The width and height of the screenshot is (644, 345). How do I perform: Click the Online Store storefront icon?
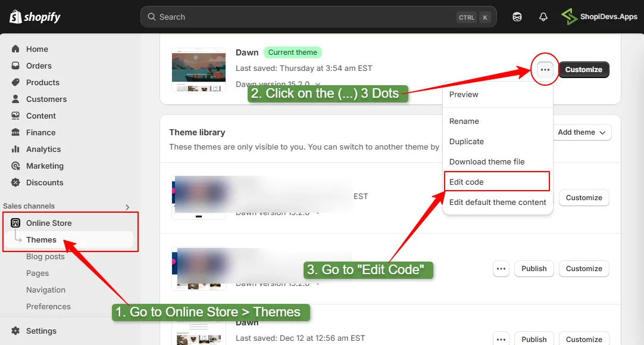[x=15, y=223]
